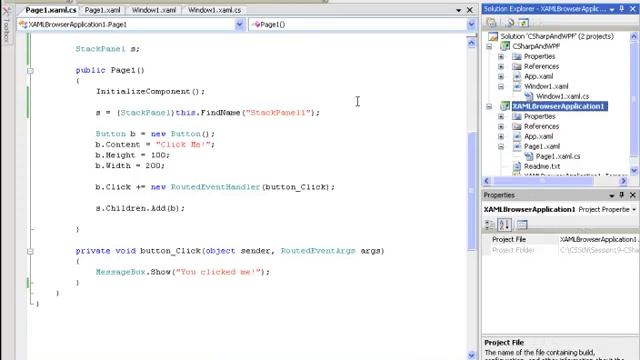Select App.xaml of XAMLBrowserApplication1 project
640x360 pixels.
click(x=538, y=136)
